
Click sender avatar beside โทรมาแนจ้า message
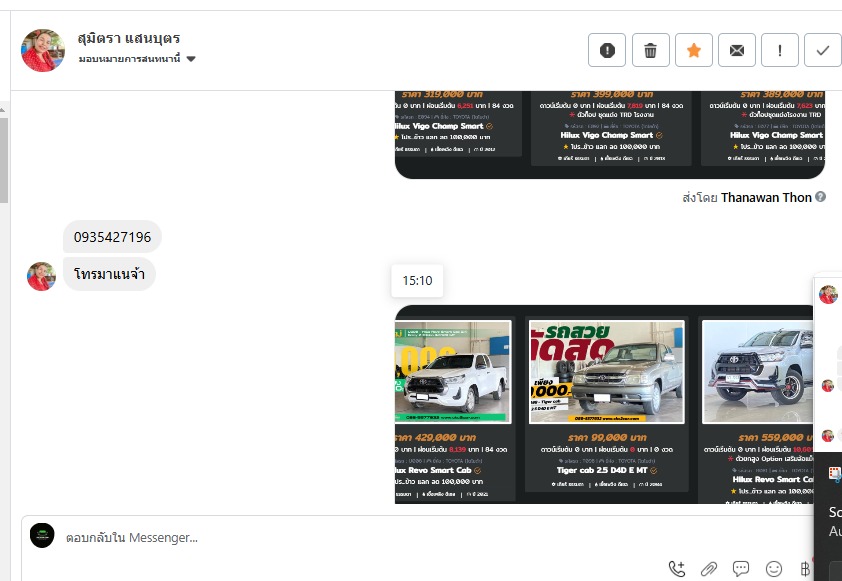point(41,276)
